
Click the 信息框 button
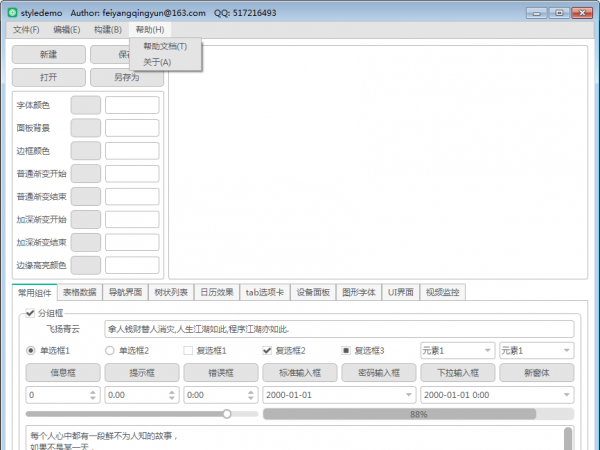click(62, 372)
